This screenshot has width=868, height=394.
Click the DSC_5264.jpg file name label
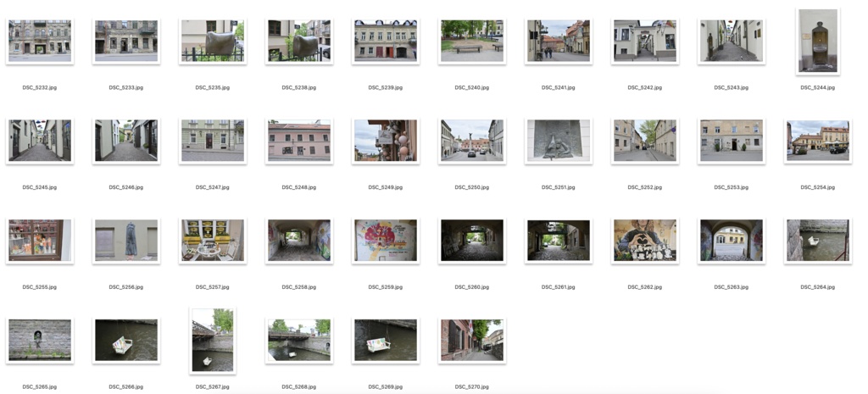tap(818, 287)
